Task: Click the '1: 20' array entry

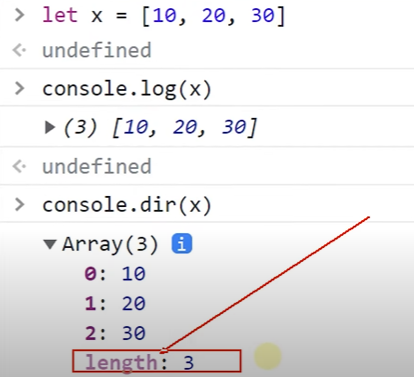Action: [x=115, y=303]
